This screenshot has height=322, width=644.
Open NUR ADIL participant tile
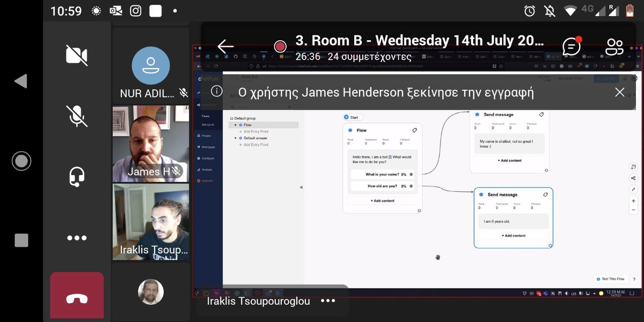151,65
